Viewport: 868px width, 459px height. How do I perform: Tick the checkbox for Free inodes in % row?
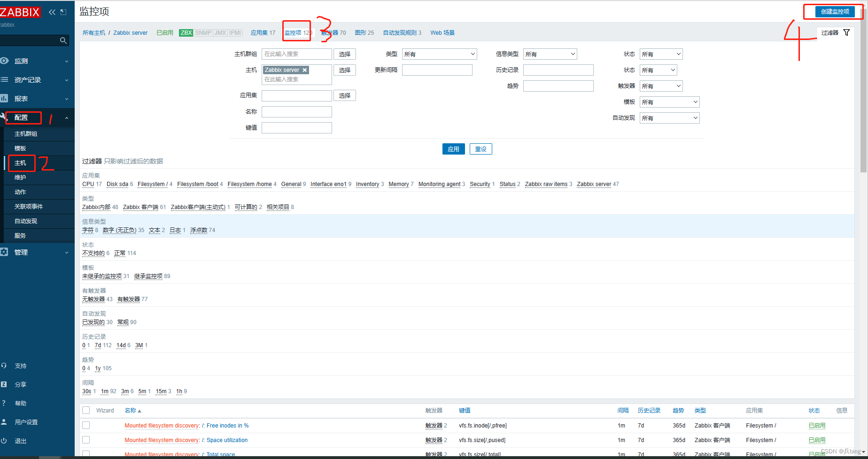86,425
